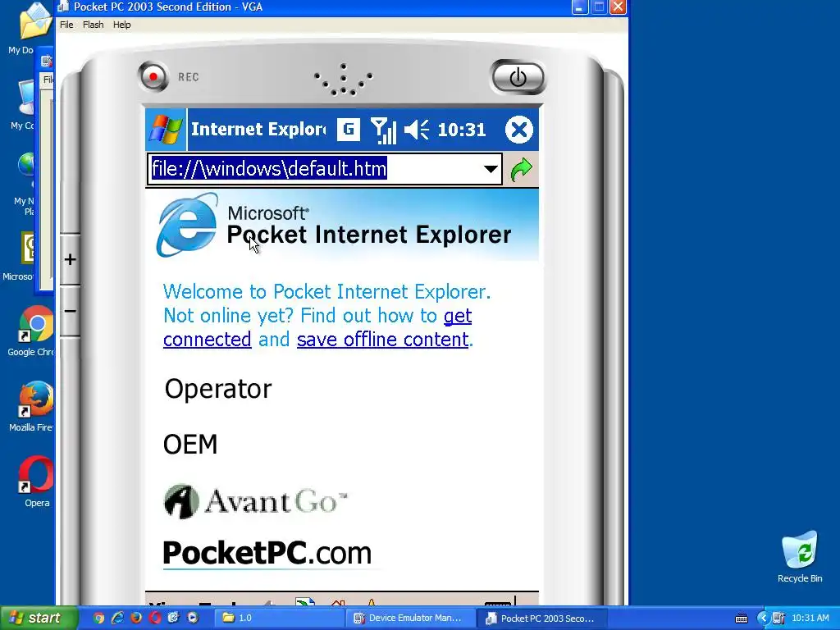Click the plus side button on device
This screenshot has width=840, height=630.
[71, 259]
